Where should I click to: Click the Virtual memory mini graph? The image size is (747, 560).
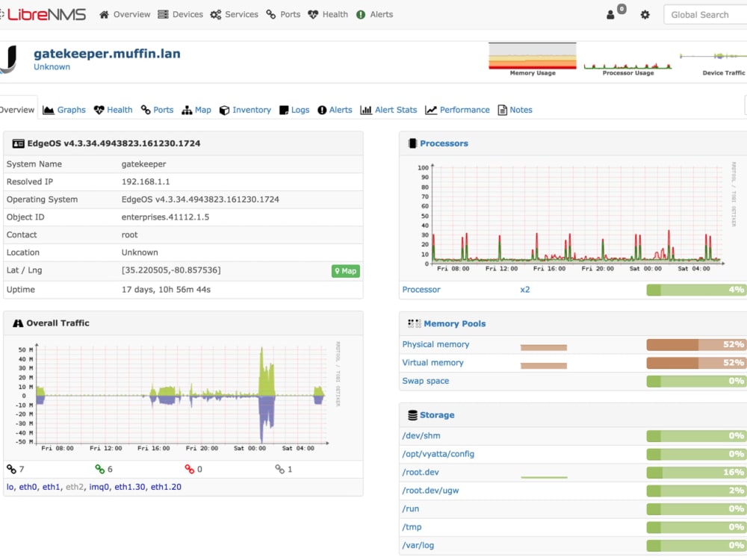tap(544, 366)
